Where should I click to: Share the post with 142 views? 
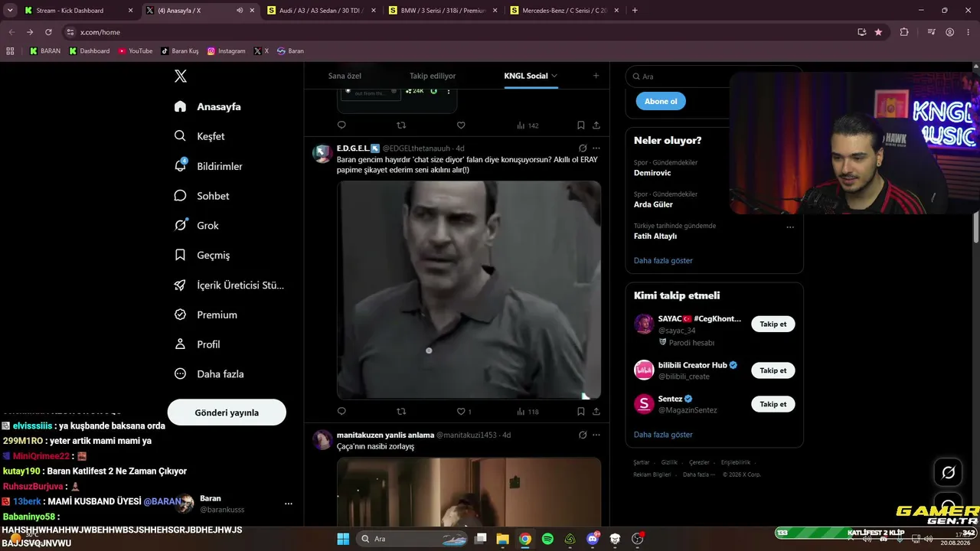tap(596, 126)
